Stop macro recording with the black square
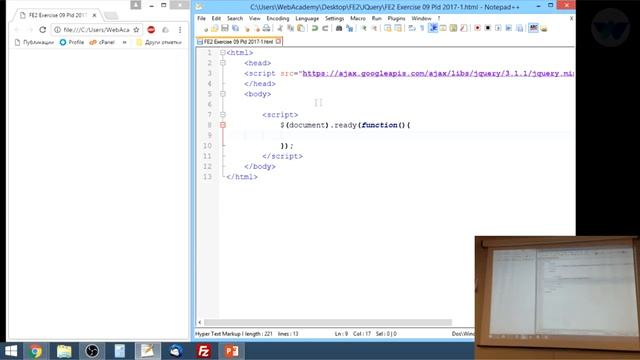 488,28
